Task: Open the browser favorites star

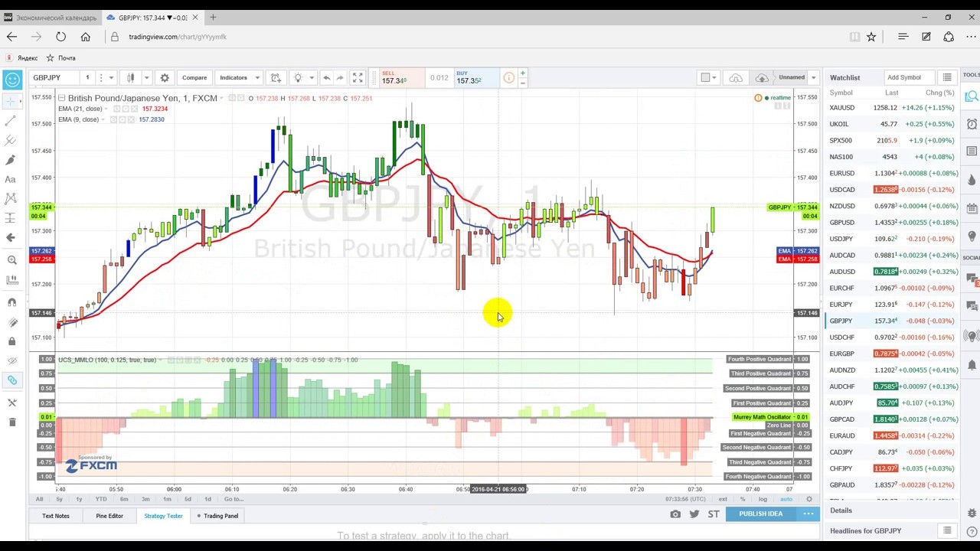Action: tap(871, 37)
